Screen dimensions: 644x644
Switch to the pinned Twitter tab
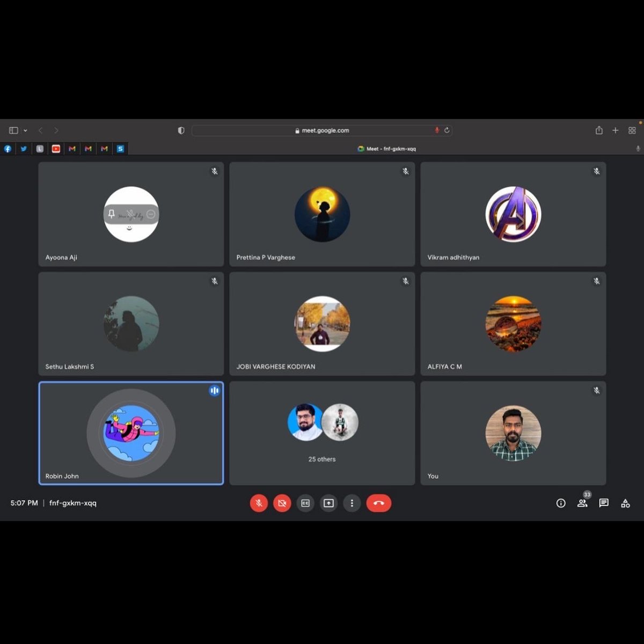(24, 149)
